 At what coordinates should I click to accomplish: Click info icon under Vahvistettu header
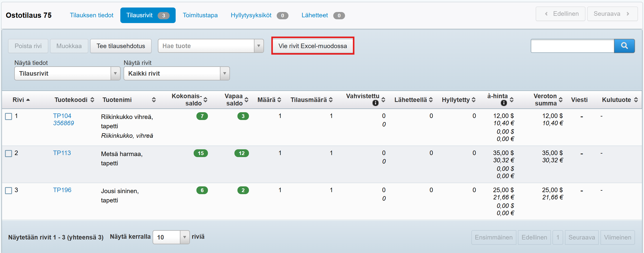[x=375, y=103]
